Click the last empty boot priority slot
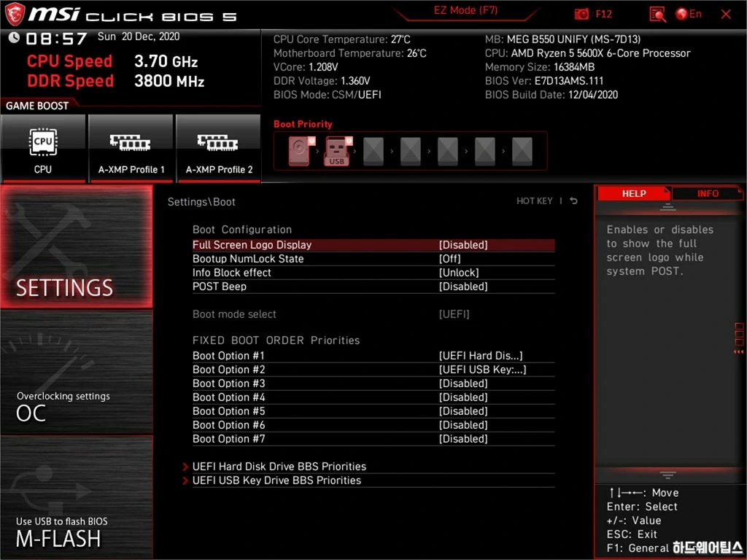 [522, 151]
